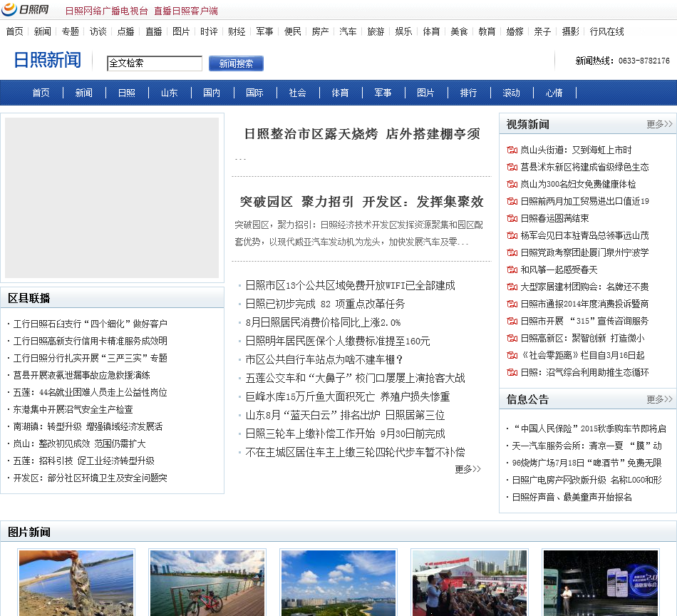Select 山东 in the blue navigation bar
The width and height of the screenshot is (677, 616).
[169, 93]
